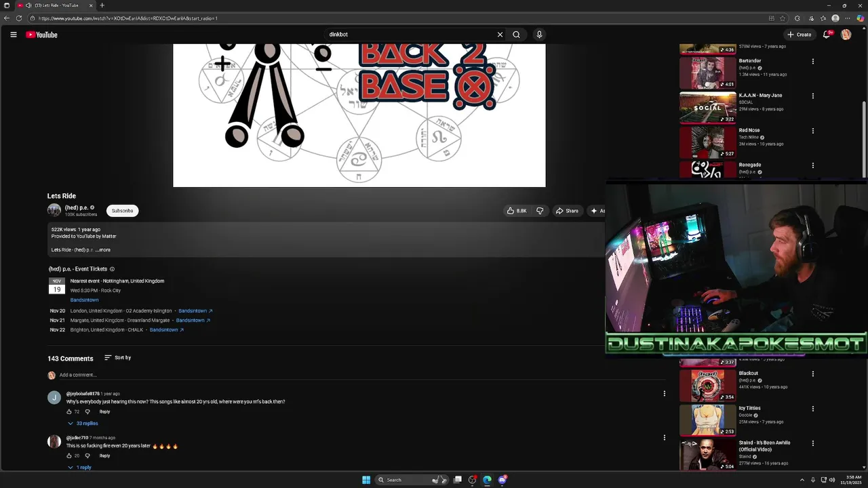The image size is (868, 488).
Task: Open K.A.A.N - Mary Jane video thumbnail
Action: pos(707,107)
